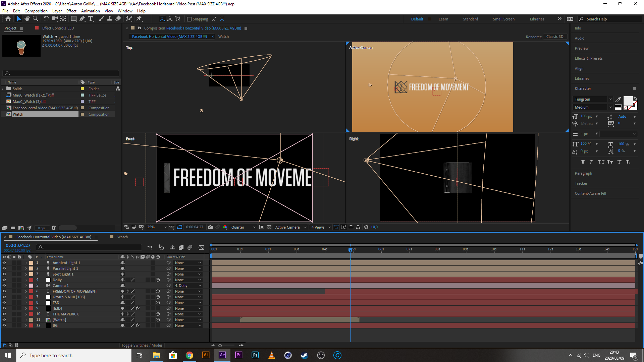Click Toggle Switches / Modes button

pyautogui.click(x=142, y=345)
